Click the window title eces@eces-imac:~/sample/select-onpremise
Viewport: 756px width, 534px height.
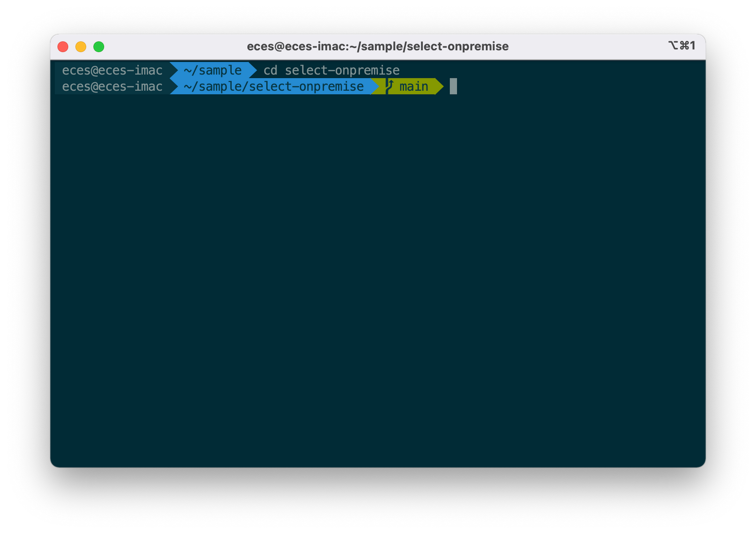(x=378, y=46)
